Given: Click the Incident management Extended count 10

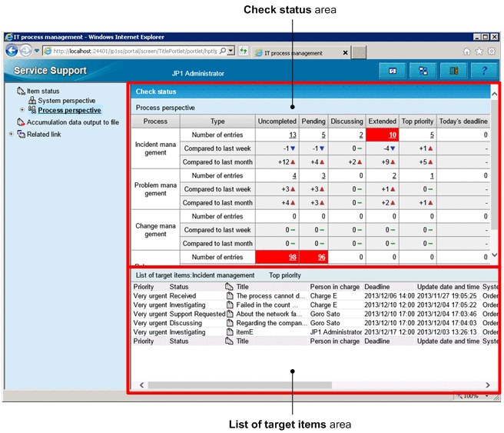Looking at the screenshot, I should pos(393,135).
